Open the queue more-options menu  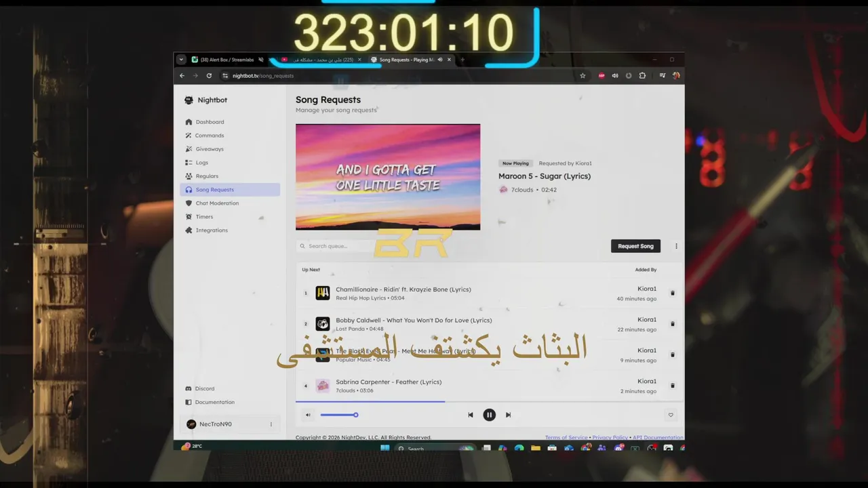click(x=676, y=246)
